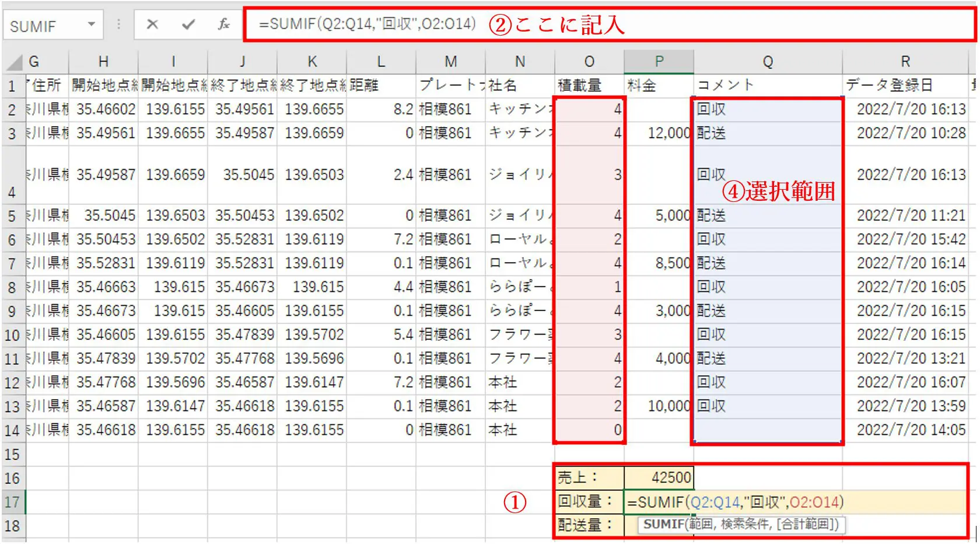980x544 pixels.
Task: Click the 合計範囲 argument in the tooltip
Action: [806, 524]
